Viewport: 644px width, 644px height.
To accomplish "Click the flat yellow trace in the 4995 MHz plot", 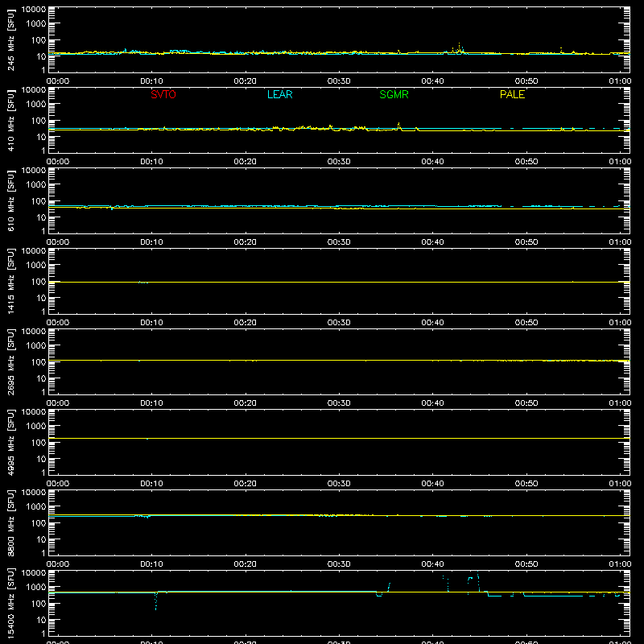I will tap(339, 438).
